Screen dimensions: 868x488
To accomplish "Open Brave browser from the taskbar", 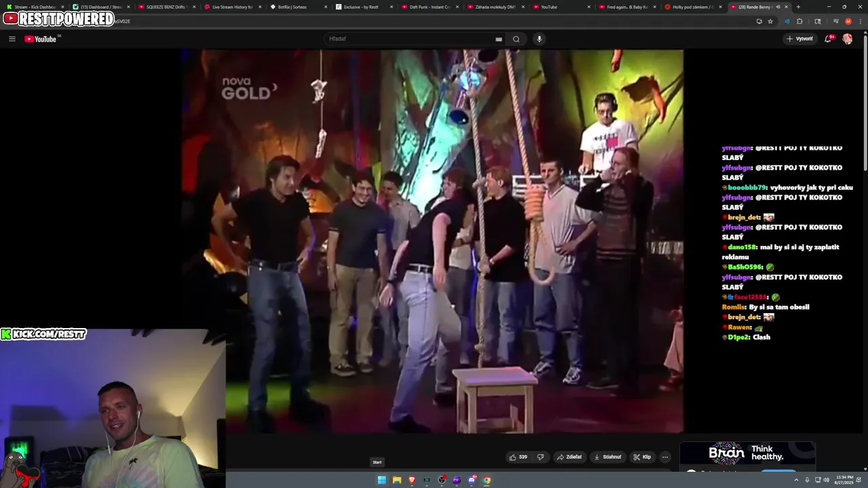I will [412, 480].
